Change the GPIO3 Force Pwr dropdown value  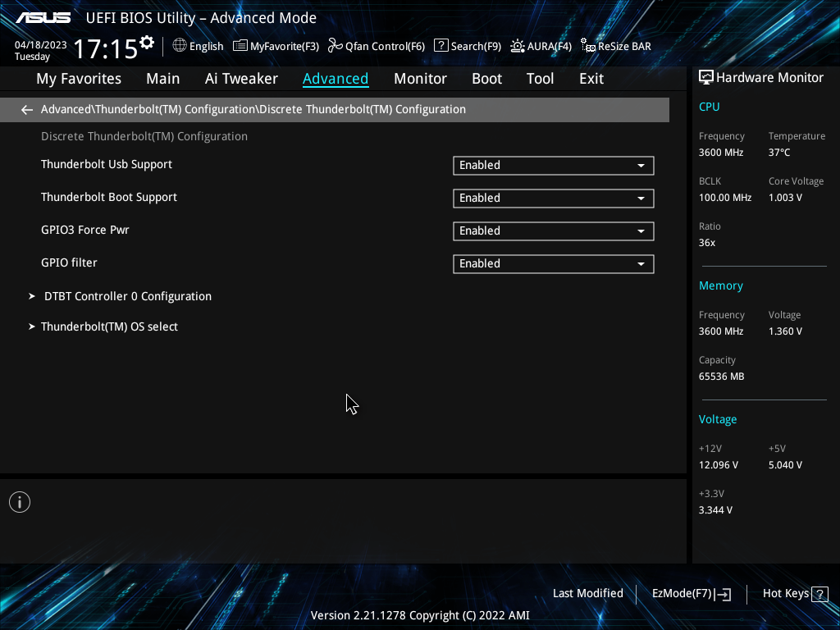click(x=553, y=231)
